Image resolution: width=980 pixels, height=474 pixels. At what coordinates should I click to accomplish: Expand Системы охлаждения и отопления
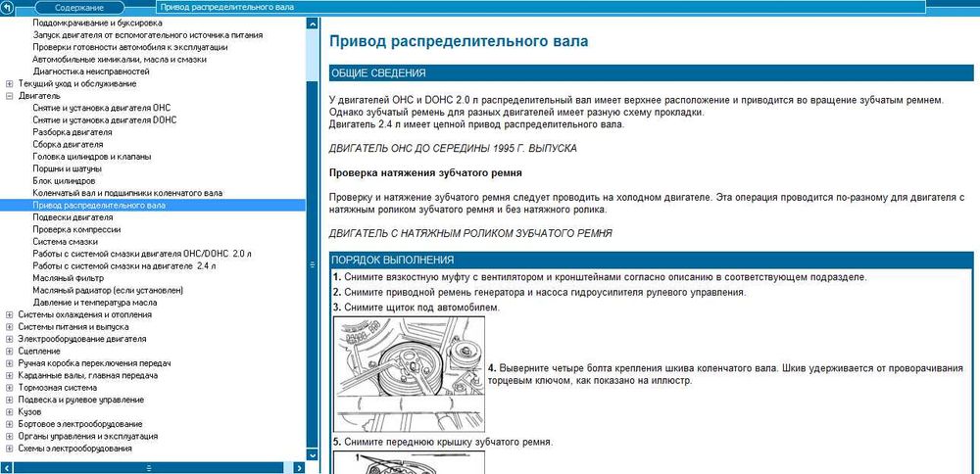[x=9, y=314]
